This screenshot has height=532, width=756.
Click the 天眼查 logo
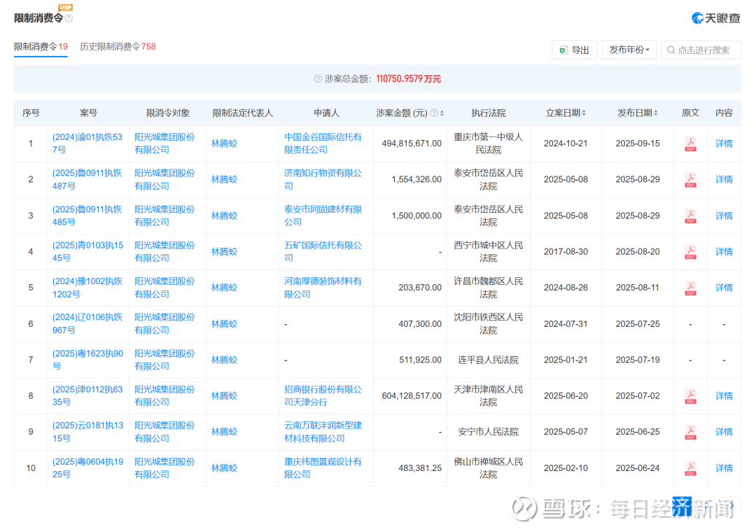(716, 18)
